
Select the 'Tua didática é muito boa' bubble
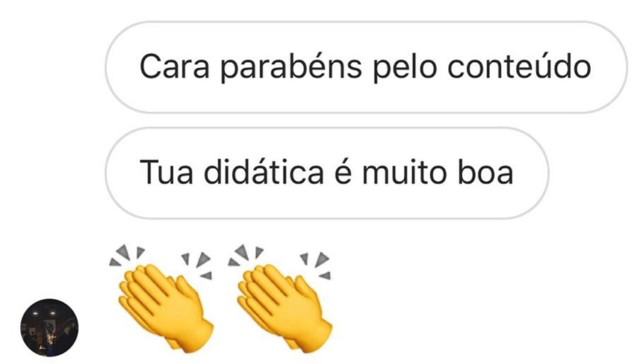point(327,173)
